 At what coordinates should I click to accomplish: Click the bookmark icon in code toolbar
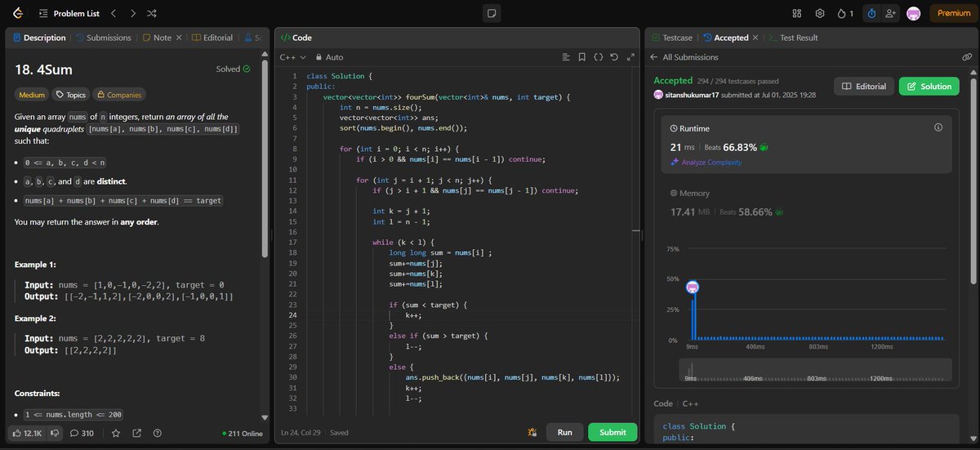click(x=581, y=57)
